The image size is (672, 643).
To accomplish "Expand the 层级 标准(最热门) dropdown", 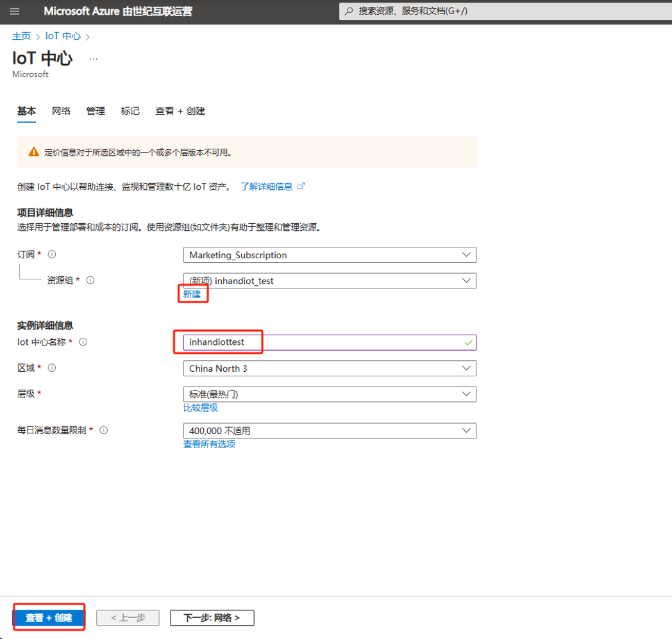I will 330,394.
